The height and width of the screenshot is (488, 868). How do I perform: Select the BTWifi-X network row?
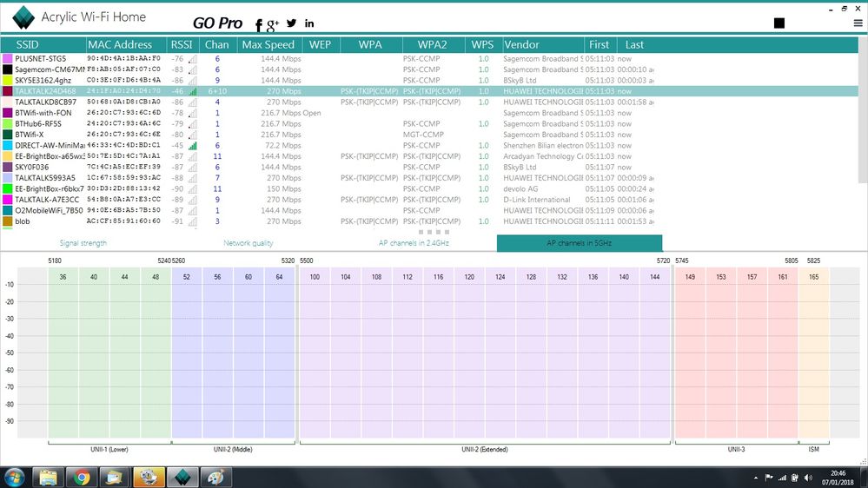point(429,135)
